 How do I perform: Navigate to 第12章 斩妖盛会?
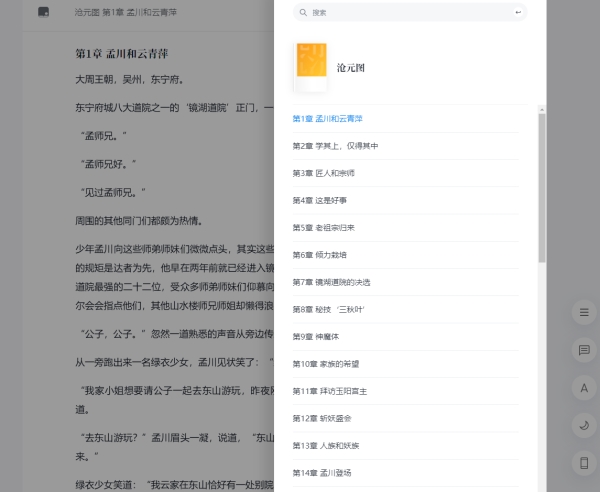pos(322,418)
